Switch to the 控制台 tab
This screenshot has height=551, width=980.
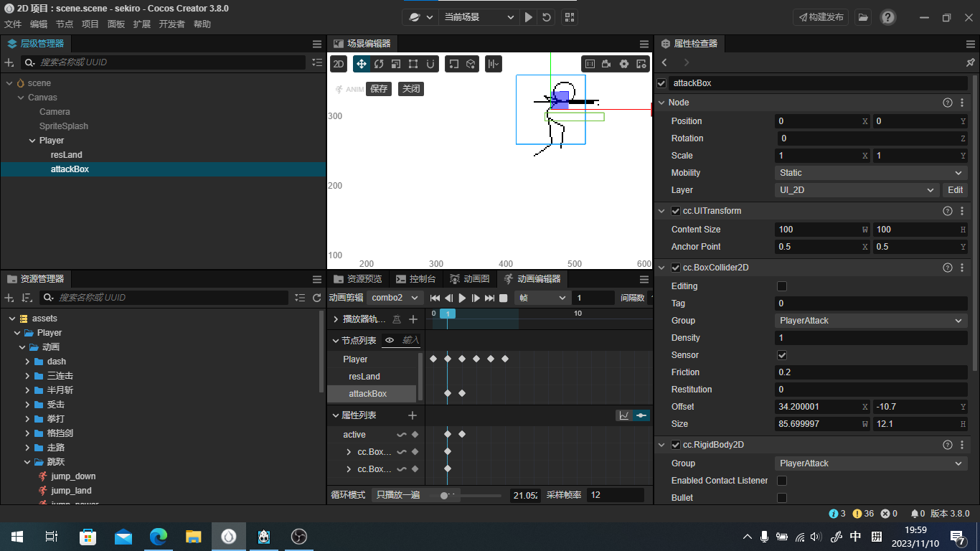pyautogui.click(x=416, y=279)
